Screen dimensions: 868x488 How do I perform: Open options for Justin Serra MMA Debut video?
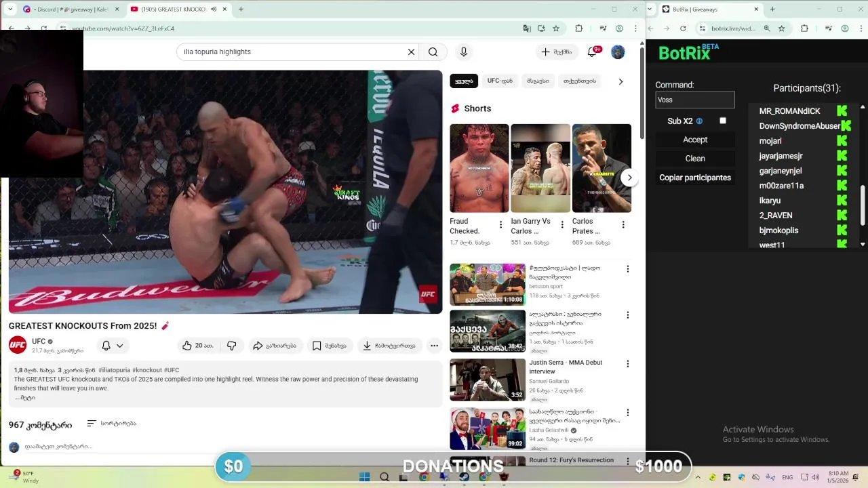tap(627, 364)
